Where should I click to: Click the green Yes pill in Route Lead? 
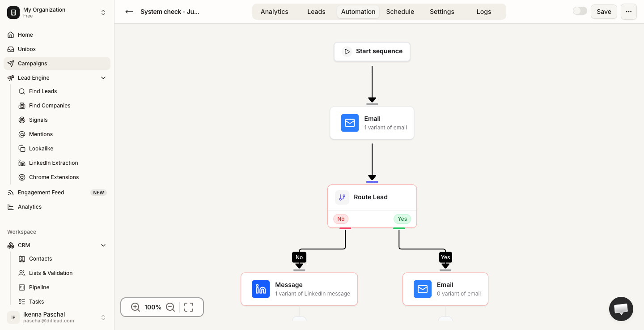click(402, 219)
